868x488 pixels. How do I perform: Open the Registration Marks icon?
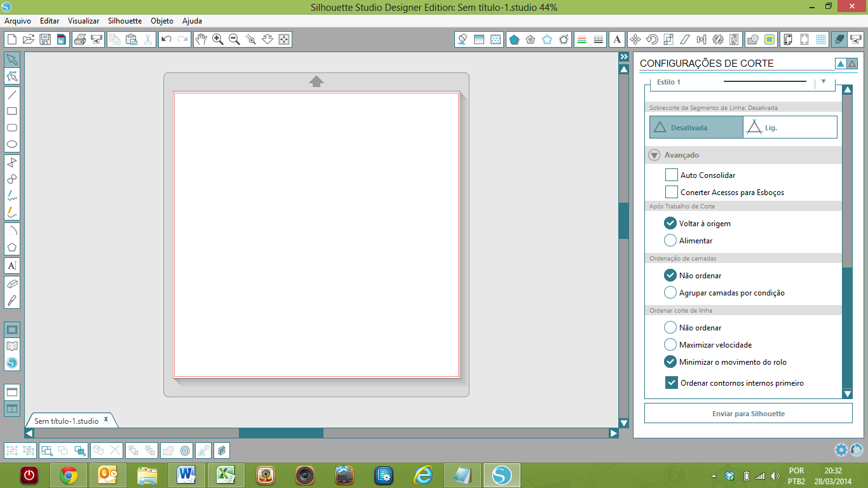(x=804, y=39)
